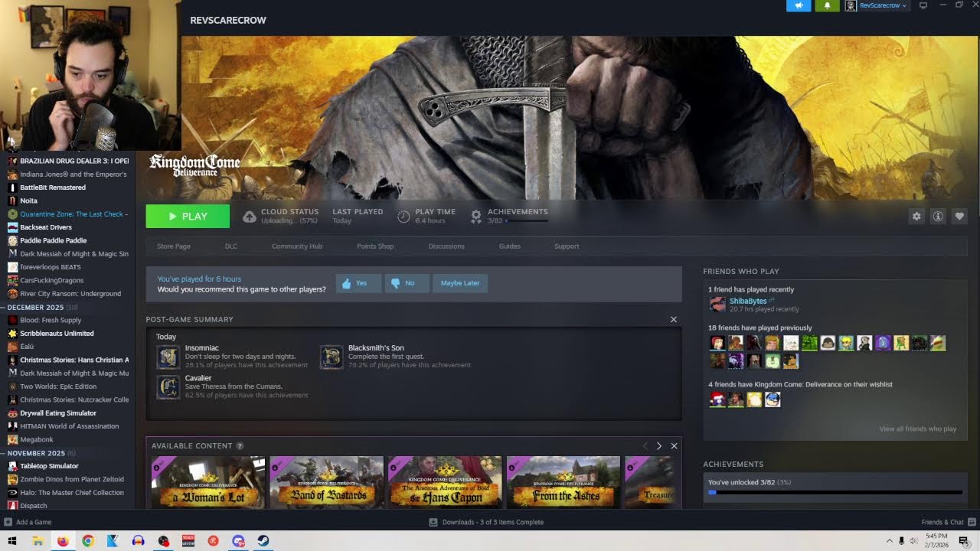Dismiss the Available Content section
980x551 pixels.
point(674,446)
